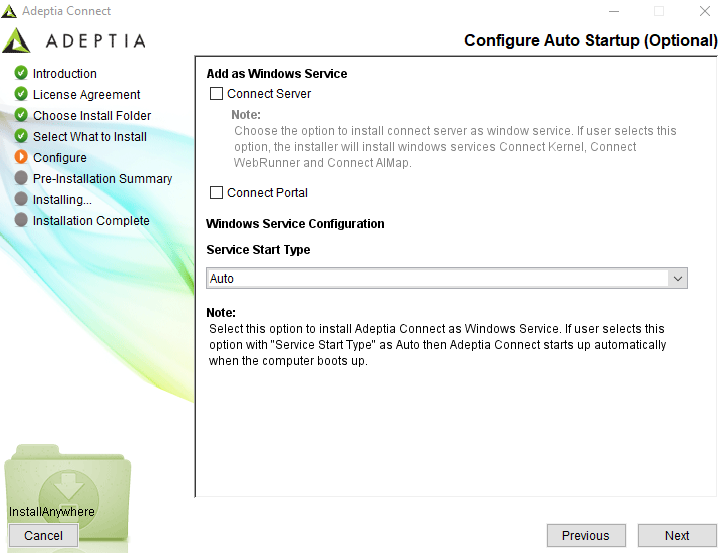Click the Adeptia Connect title bar icon

9,11
